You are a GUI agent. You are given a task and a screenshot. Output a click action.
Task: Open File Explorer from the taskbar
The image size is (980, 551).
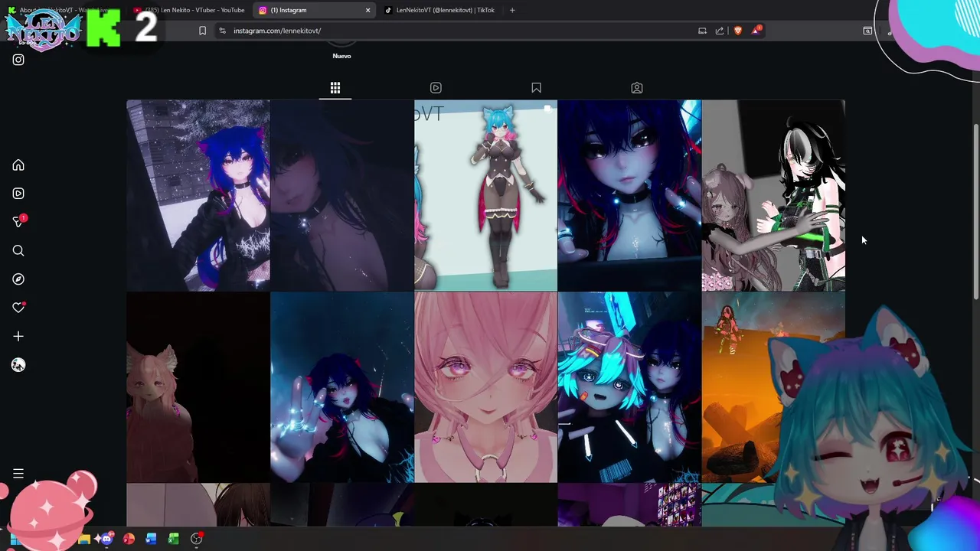tap(84, 540)
